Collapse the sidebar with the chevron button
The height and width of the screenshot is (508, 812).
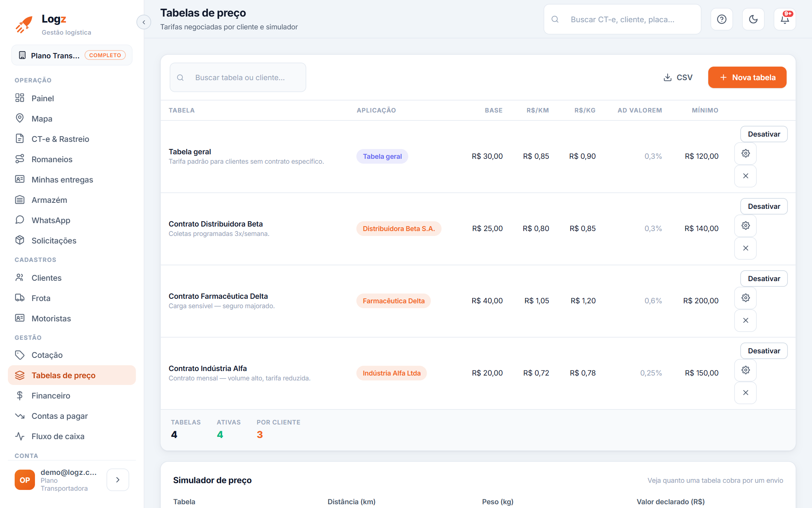coord(144,22)
